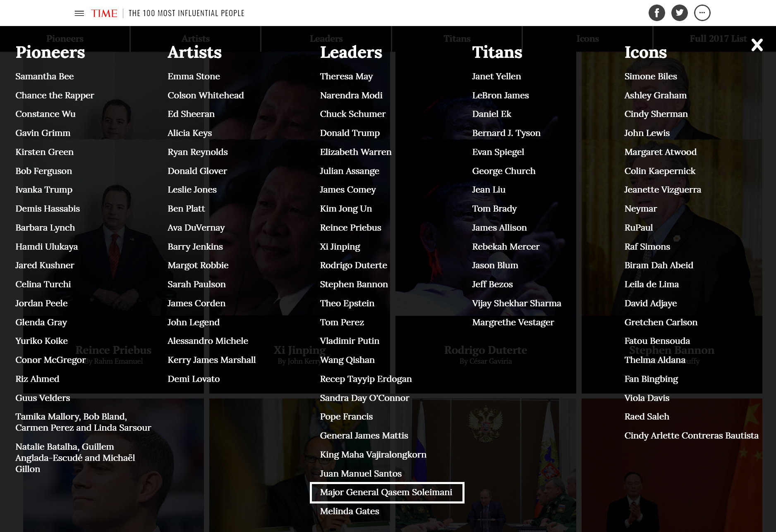Image resolution: width=776 pixels, height=532 pixels.
Task: Open Jared Kushner entry
Action: 45,265
